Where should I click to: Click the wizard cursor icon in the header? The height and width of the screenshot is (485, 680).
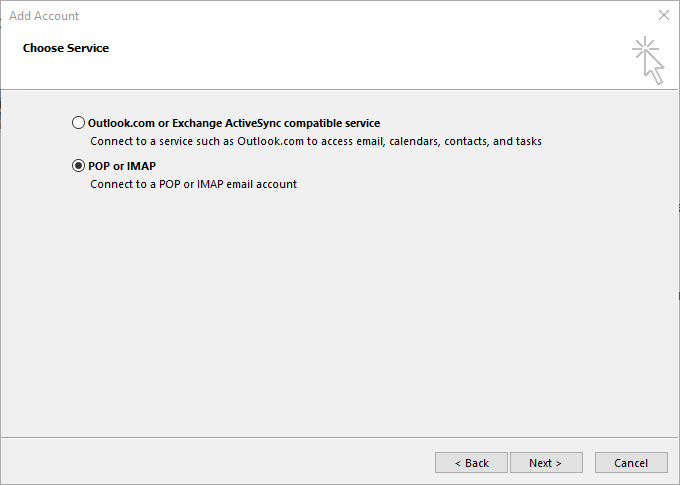pyautogui.click(x=653, y=69)
